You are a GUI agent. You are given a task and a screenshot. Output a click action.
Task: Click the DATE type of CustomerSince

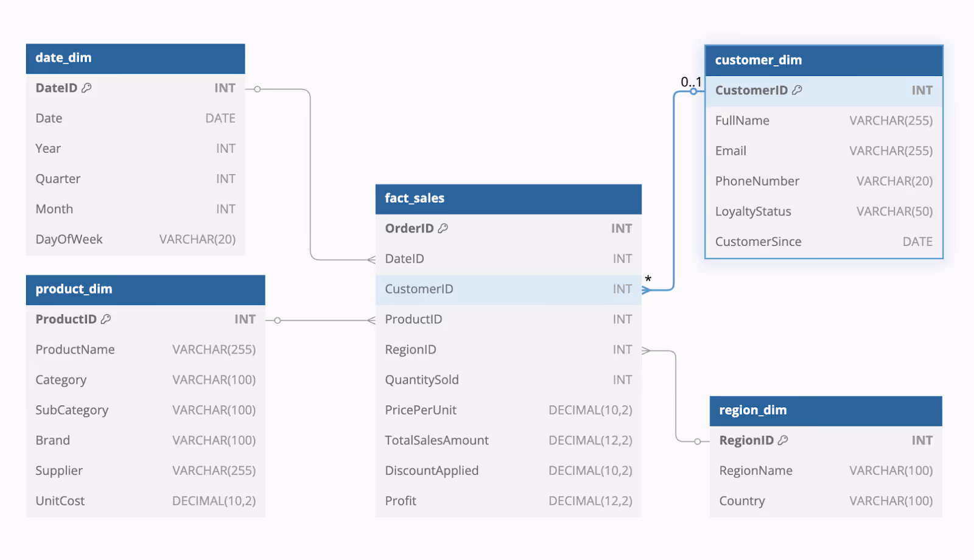pyautogui.click(x=917, y=242)
